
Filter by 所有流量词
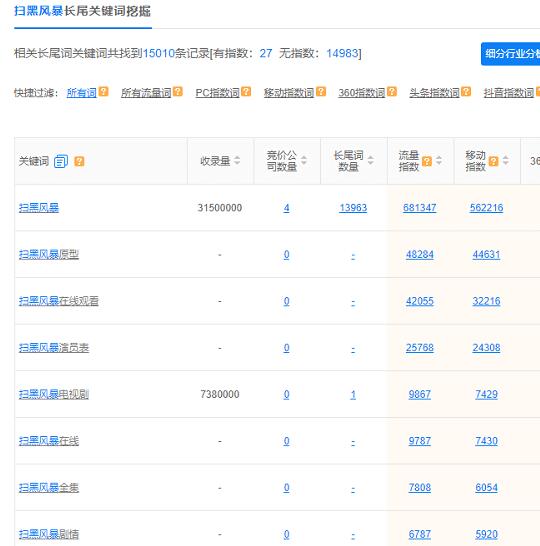point(146,93)
